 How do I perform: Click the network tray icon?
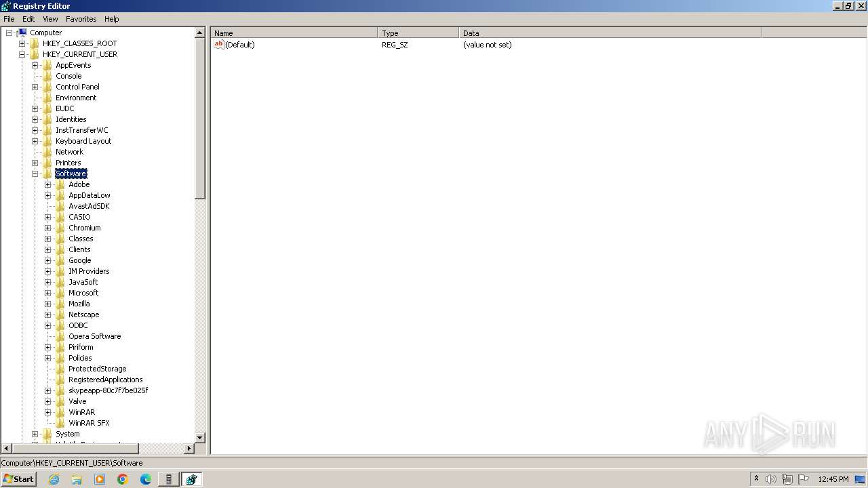pyautogui.click(x=787, y=479)
